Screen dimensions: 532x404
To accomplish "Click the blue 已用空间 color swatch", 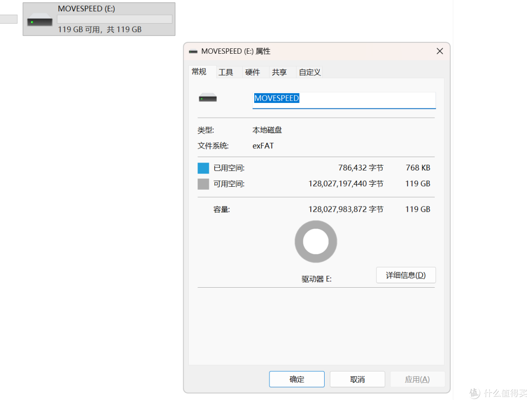I will [x=203, y=168].
